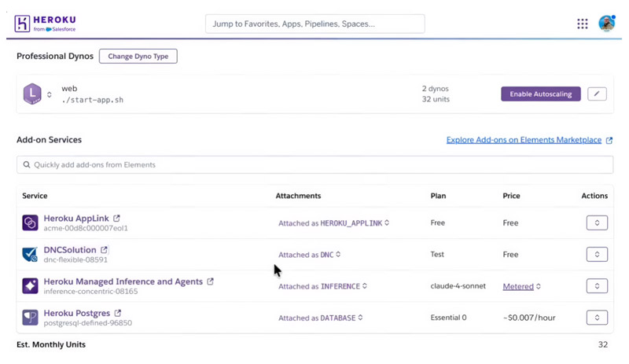Expand the dyno size selector arrows
629x364 pixels.
pyautogui.click(x=50, y=95)
